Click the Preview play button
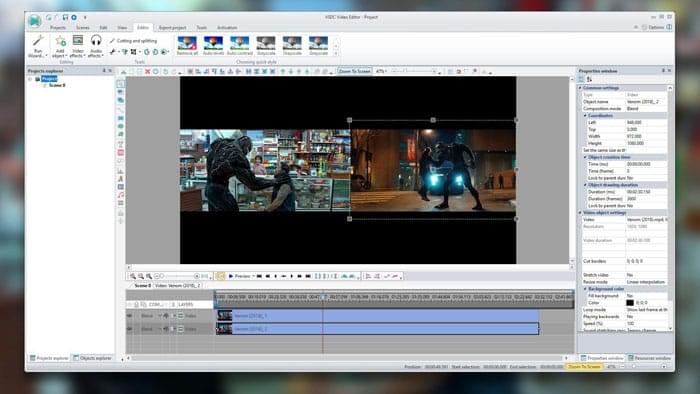The width and height of the screenshot is (700, 394). [x=239, y=276]
